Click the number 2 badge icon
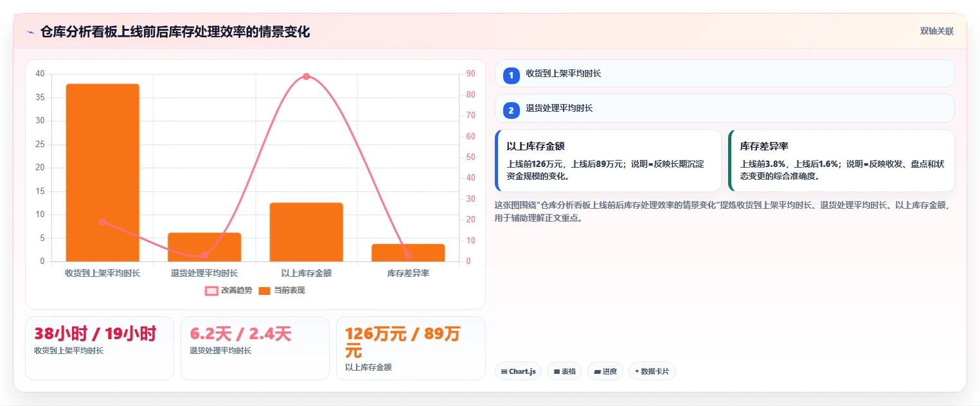This screenshot has height=406, width=980. 511,110
